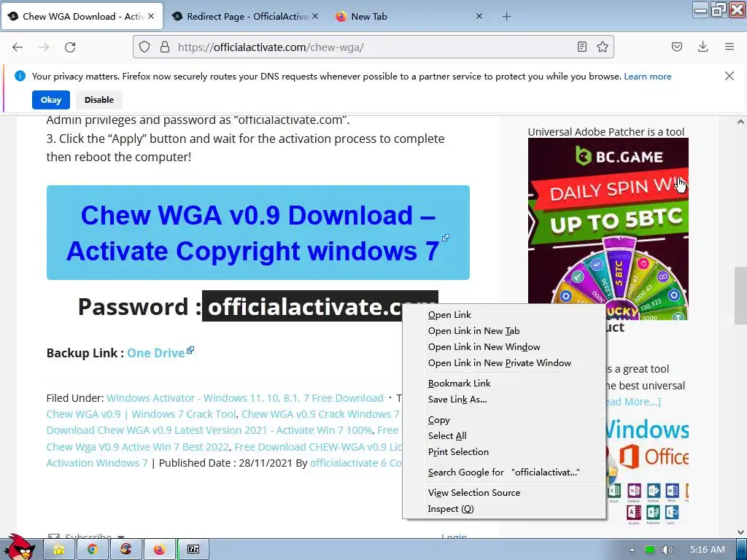This screenshot has height=560, width=747.
Task: Open Firefox taskbar icon
Action: [159, 550]
